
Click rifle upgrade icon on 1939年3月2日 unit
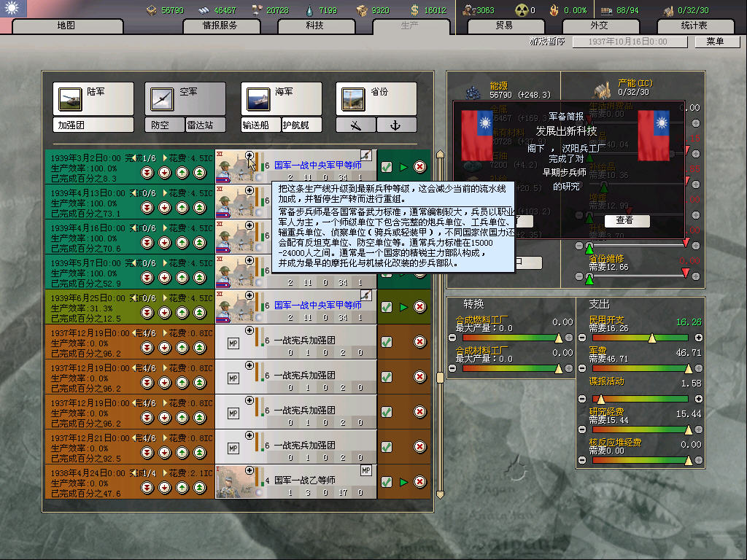(x=366, y=155)
